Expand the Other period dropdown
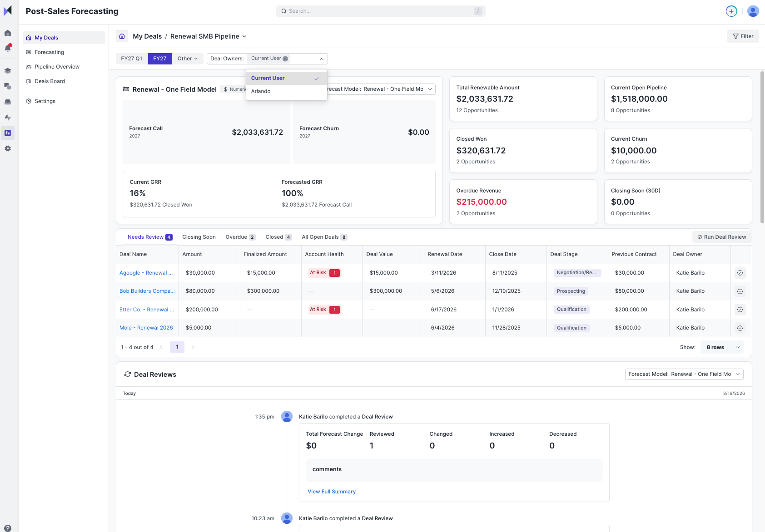This screenshot has height=532, width=765. point(187,59)
